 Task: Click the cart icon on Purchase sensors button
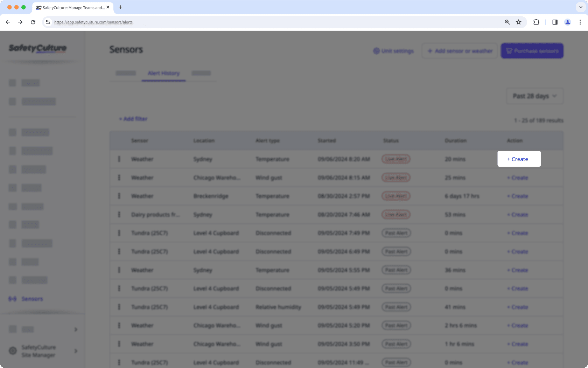509,51
